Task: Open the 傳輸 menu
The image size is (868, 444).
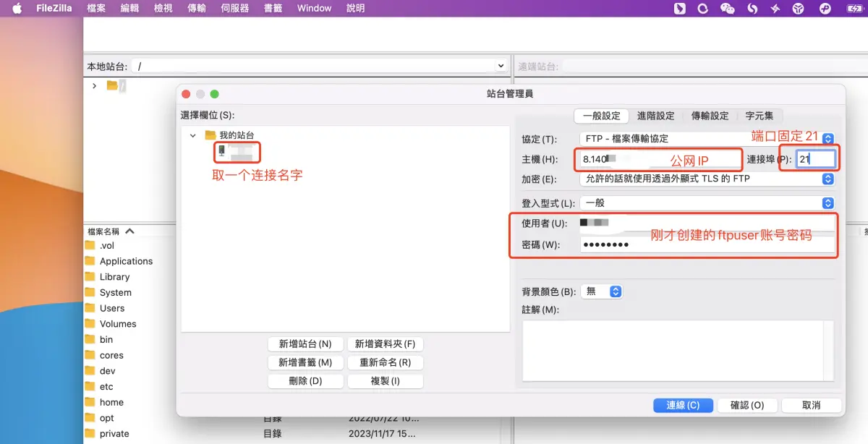Action: (197, 9)
